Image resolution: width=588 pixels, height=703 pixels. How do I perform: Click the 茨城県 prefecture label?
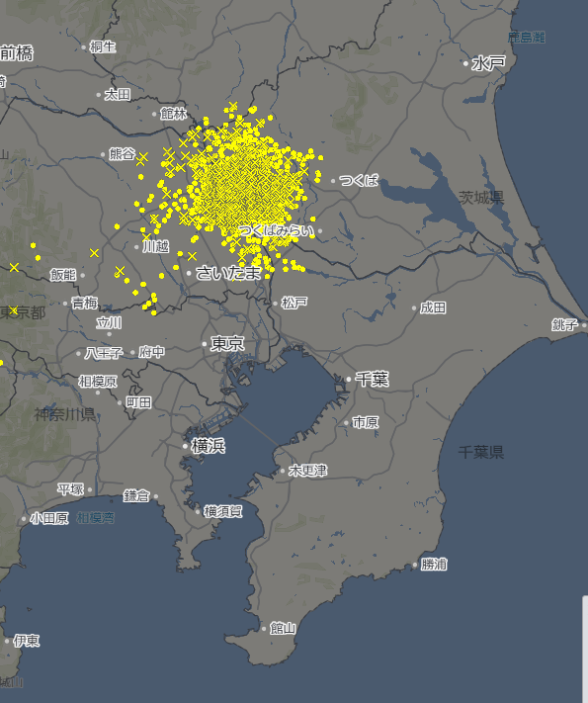481,198
